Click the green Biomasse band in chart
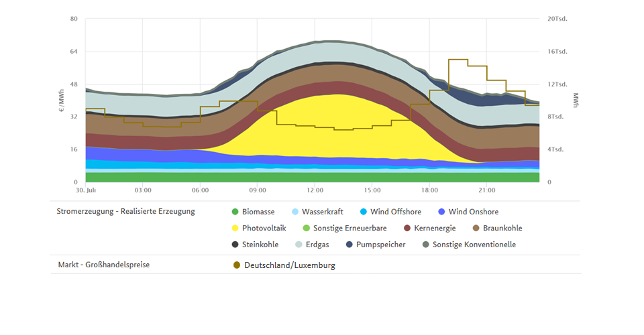The image size is (644, 335). (x=312, y=177)
